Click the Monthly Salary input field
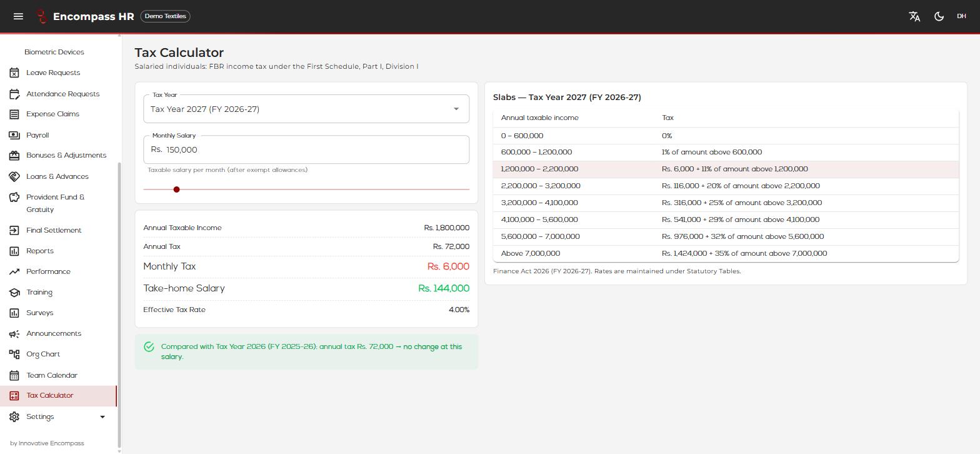Image resolution: width=980 pixels, height=454 pixels. (306, 150)
